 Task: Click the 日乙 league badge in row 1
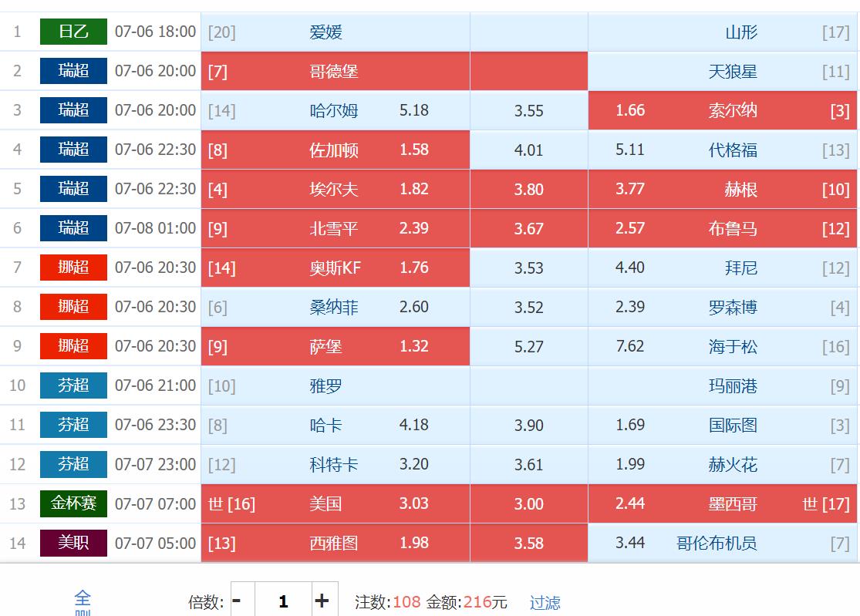[x=73, y=32]
